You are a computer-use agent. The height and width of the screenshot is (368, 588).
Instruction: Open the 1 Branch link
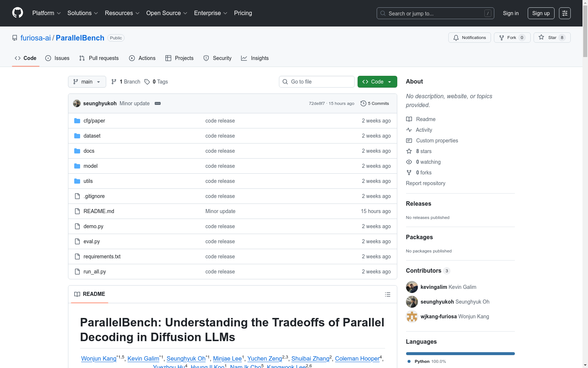click(126, 82)
